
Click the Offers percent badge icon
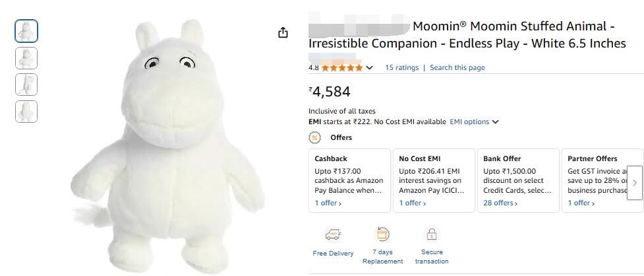315,137
